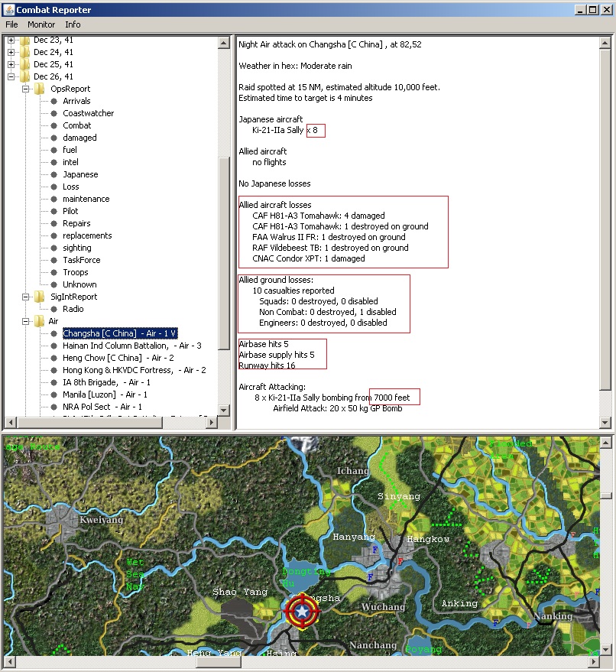The height and width of the screenshot is (672, 616).
Task: Click the report pane vertical scrollbar thumb
Action: pyautogui.click(x=605, y=219)
